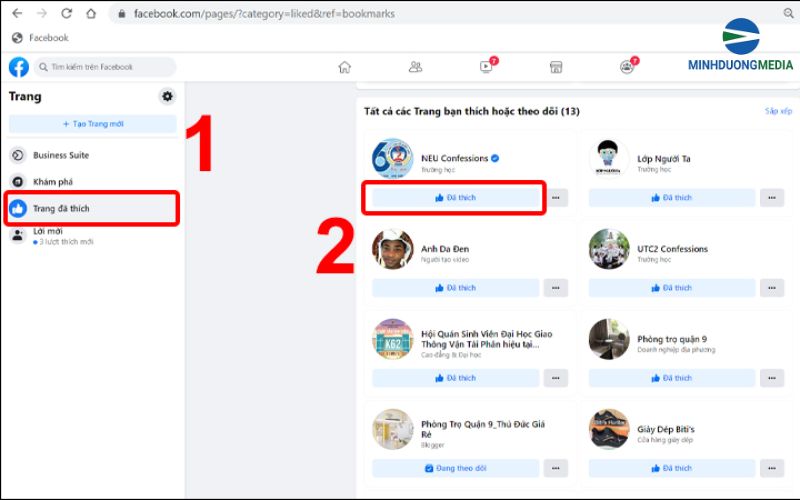Click the browser zoom magnifier icon
The height and width of the screenshot is (500, 800).
788,13
